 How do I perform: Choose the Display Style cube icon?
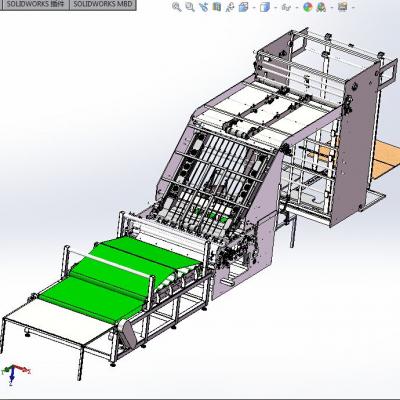[x=265, y=7]
